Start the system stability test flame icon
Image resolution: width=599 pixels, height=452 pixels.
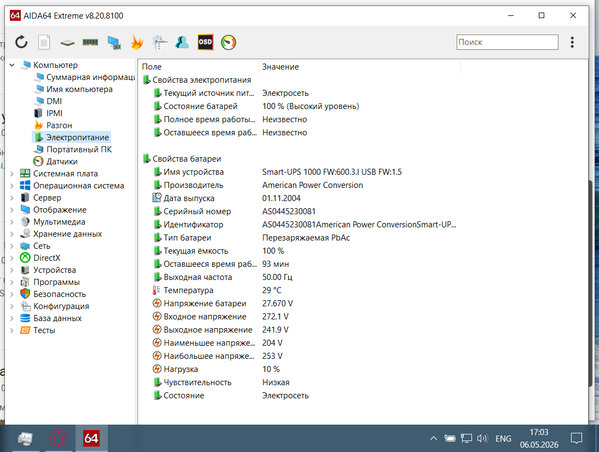(137, 42)
